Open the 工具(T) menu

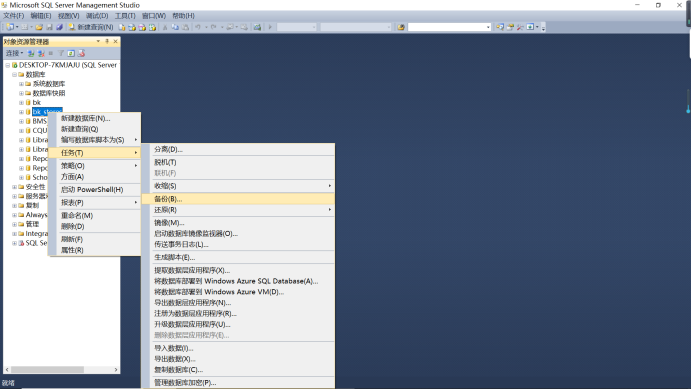125,16
